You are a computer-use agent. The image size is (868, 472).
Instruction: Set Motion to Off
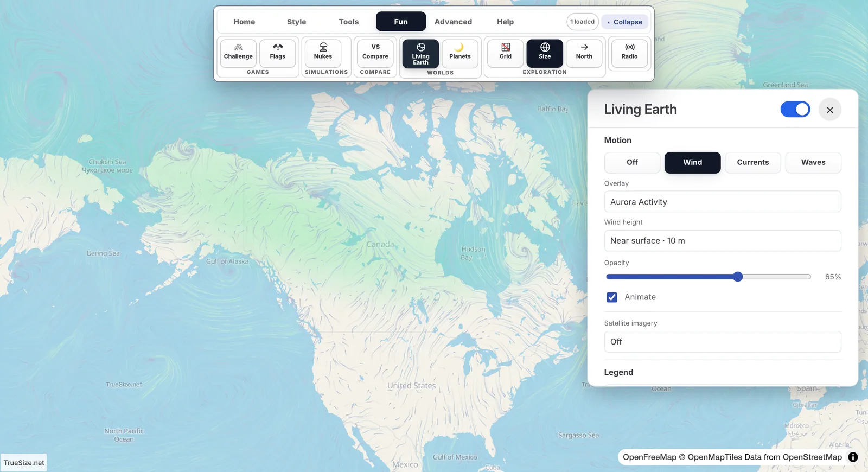632,162
